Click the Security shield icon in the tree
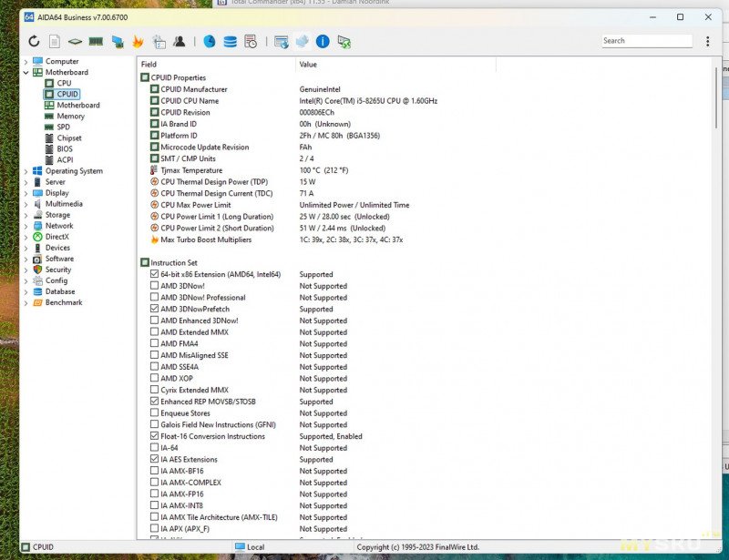729x560 pixels. point(37,270)
